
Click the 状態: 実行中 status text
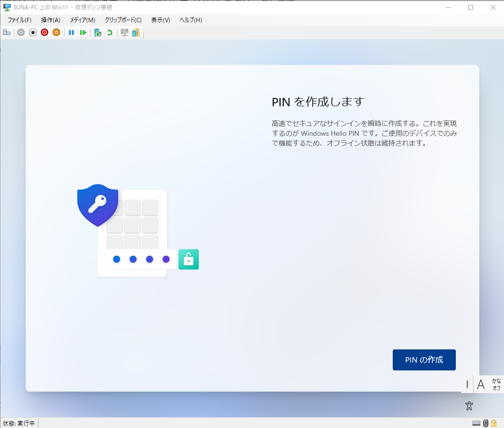coord(19,424)
